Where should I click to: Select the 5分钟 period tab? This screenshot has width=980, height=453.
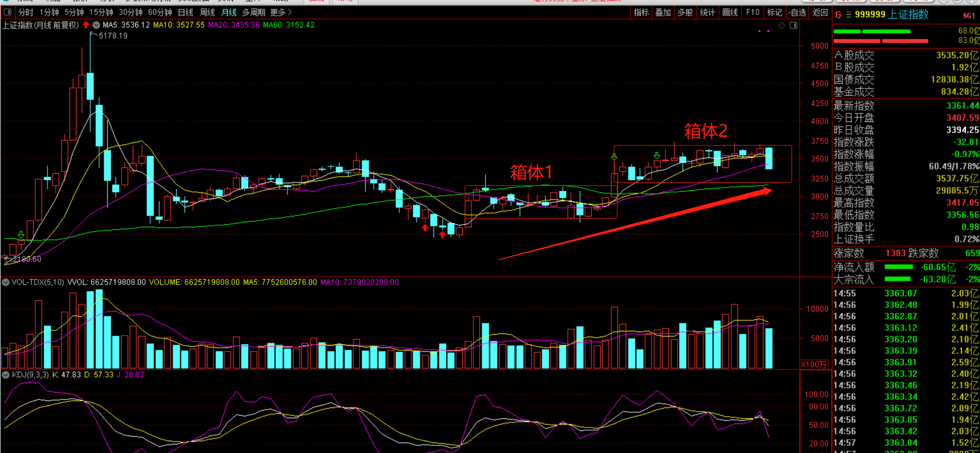pos(74,12)
